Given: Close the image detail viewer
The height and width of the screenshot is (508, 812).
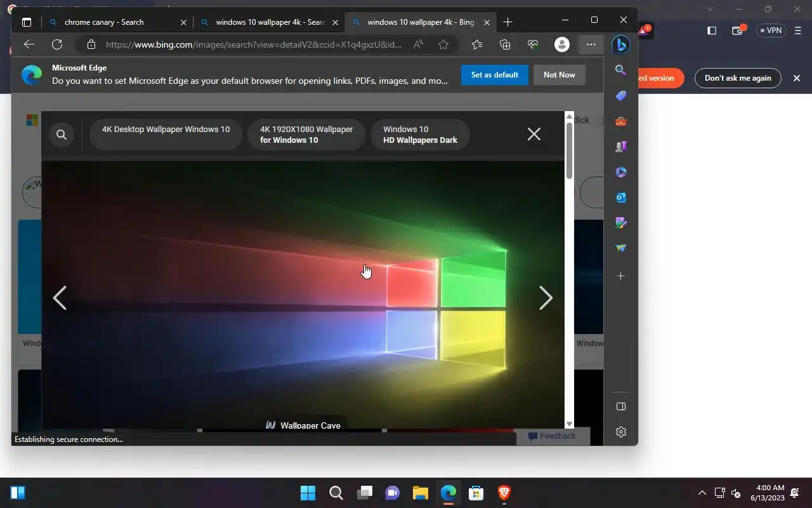Looking at the screenshot, I should (534, 134).
